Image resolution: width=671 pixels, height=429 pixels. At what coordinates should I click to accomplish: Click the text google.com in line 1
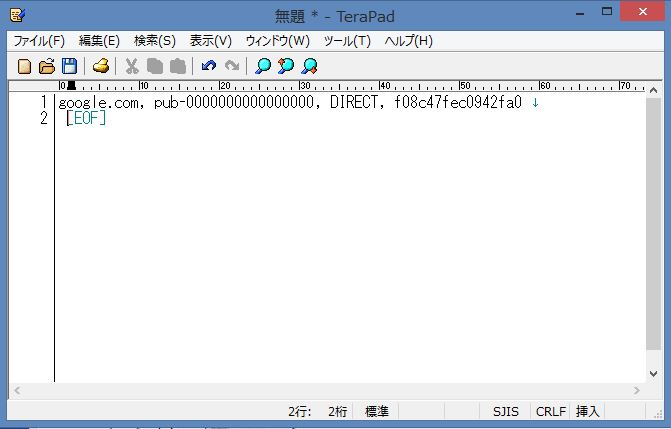tap(98, 103)
